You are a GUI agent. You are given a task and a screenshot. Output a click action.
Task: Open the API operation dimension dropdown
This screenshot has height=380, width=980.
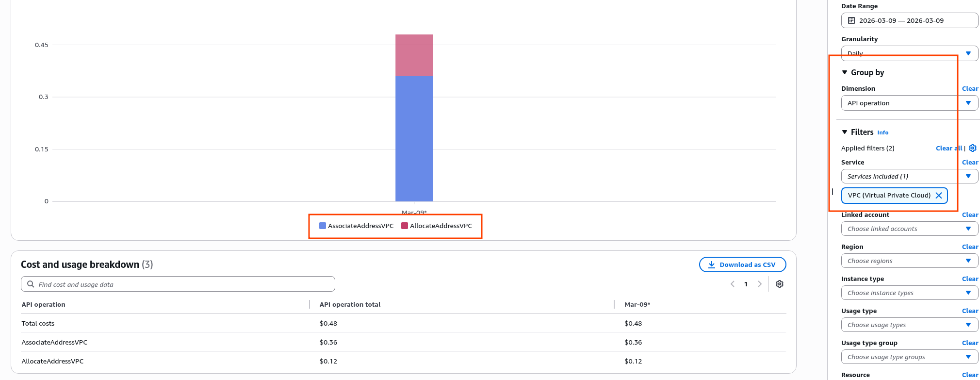tap(909, 103)
